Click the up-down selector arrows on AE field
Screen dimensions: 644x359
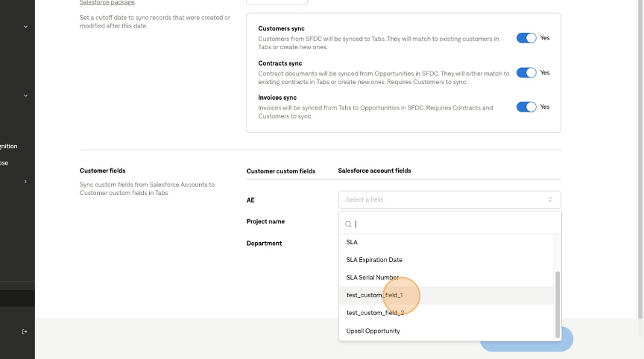pos(550,200)
